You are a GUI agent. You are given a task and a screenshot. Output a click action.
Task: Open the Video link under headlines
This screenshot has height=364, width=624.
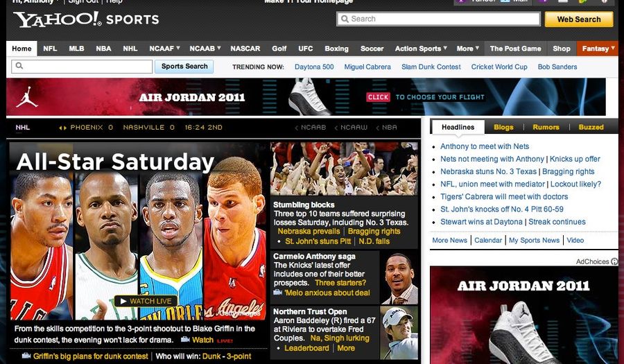tap(575, 241)
